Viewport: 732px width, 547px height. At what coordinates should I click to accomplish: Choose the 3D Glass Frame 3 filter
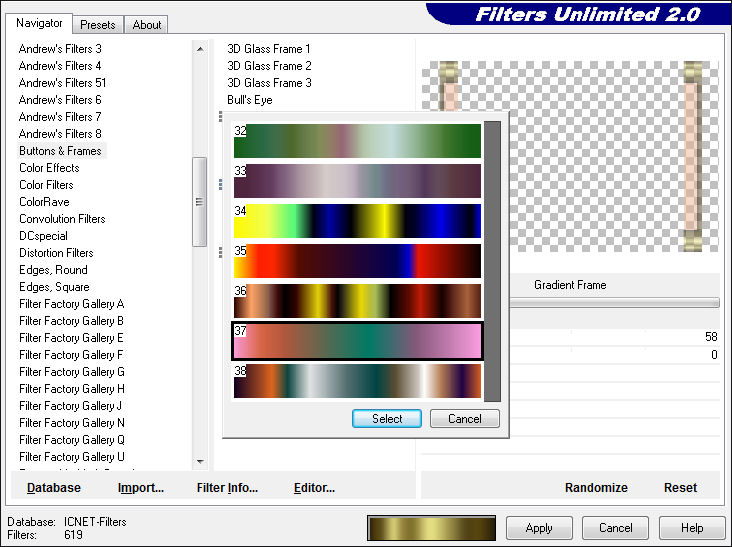click(269, 83)
